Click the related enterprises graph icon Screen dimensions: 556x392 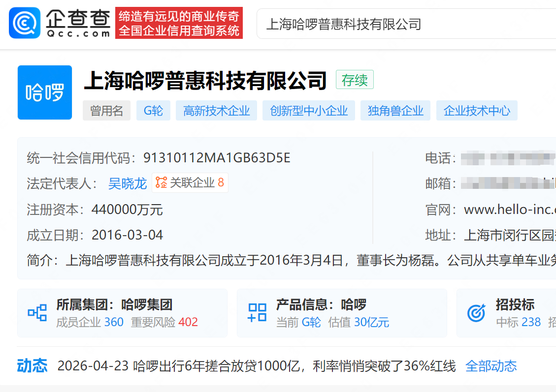click(162, 183)
